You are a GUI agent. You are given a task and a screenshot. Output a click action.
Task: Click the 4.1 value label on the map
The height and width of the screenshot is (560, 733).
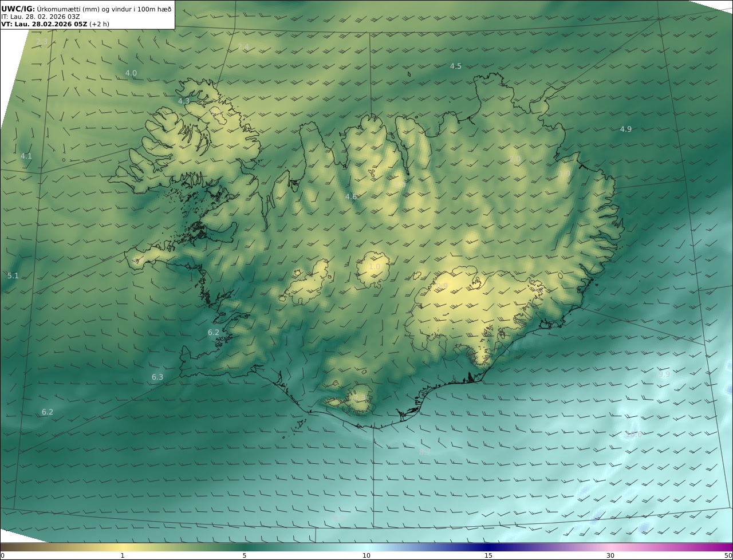point(26,156)
